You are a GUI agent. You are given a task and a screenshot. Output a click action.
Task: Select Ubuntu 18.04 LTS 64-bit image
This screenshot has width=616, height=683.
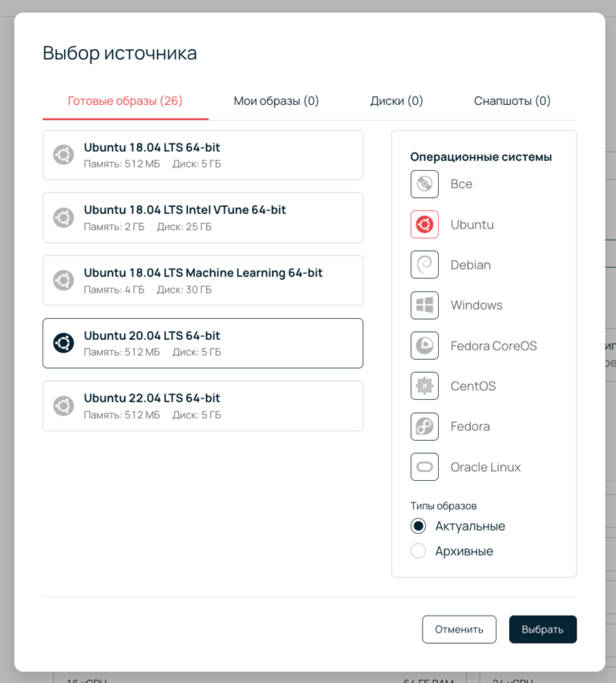point(202,155)
